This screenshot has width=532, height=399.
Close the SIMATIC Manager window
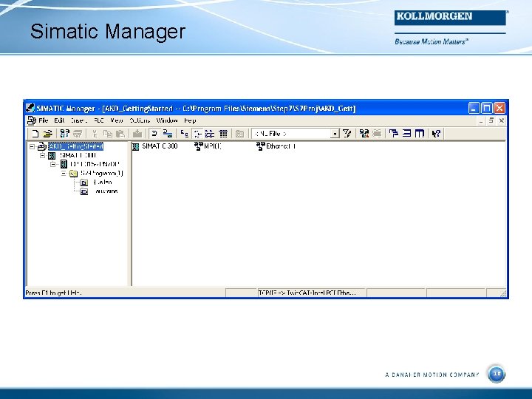pyautogui.click(x=499, y=108)
